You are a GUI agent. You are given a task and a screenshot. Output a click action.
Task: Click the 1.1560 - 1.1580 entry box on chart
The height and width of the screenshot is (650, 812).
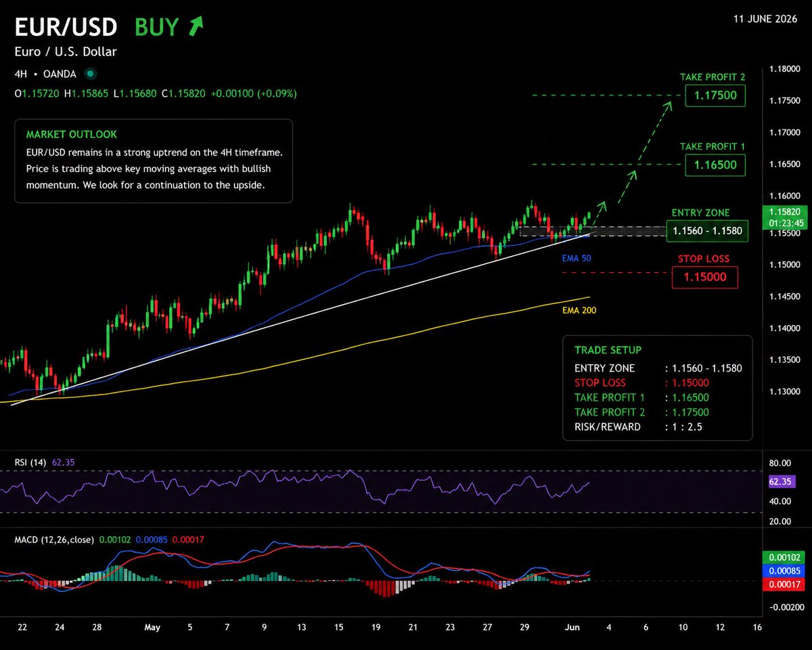coord(707,232)
